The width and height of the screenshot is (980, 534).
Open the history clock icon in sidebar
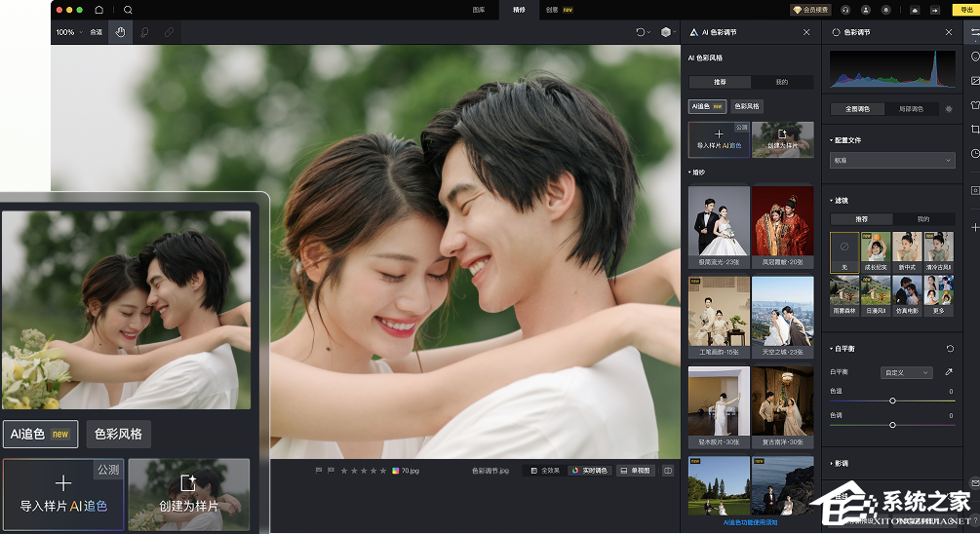pos(974,154)
